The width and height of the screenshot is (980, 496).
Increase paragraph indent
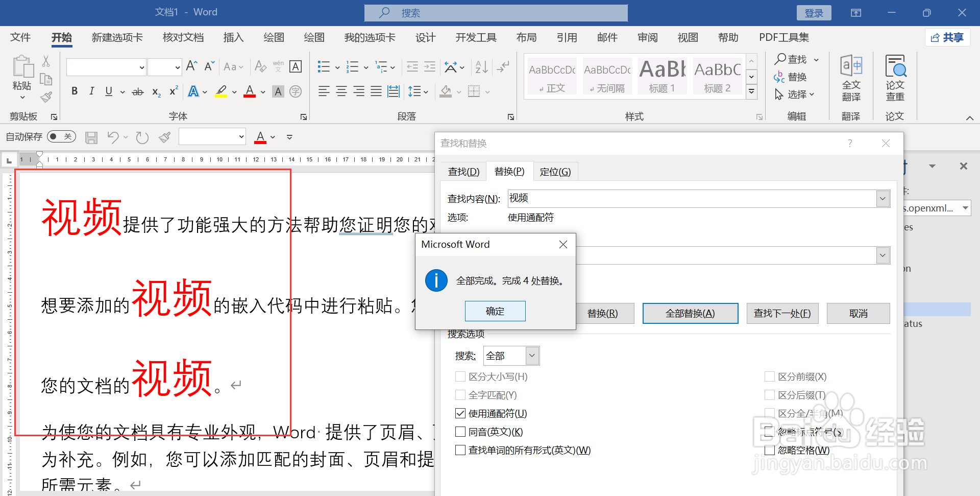tap(430, 66)
